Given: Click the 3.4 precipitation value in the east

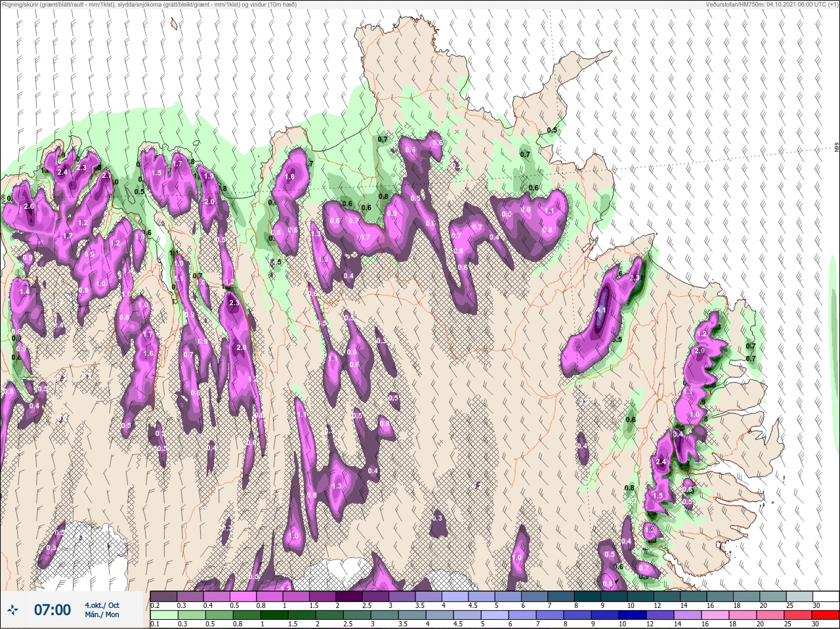Looking at the screenshot, I should coord(679,434).
